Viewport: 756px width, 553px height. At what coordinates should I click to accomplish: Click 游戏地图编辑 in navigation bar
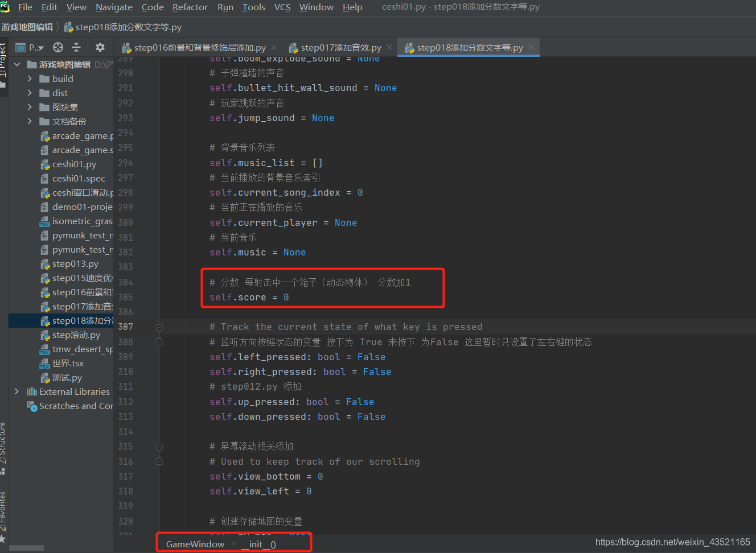click(x=27, y=27)
